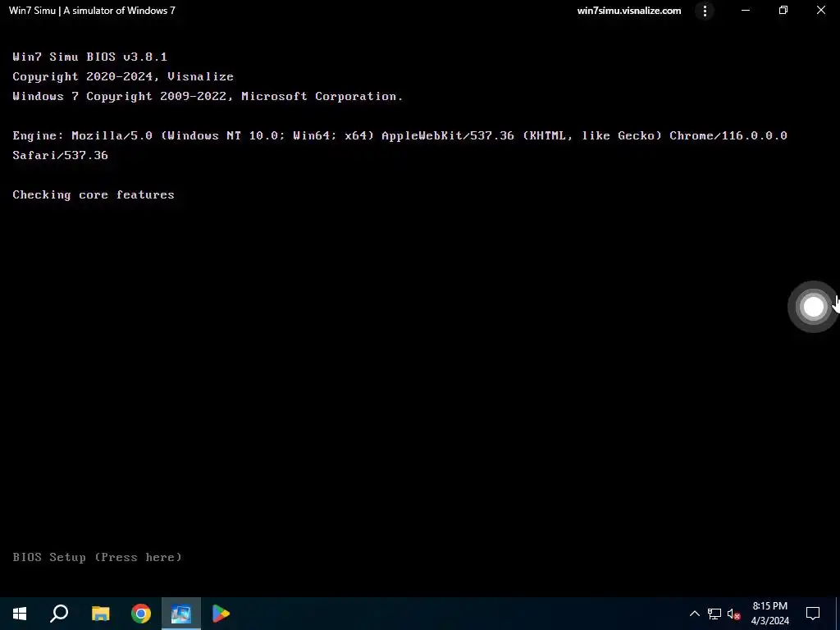Viewport: 840px width, 630px height.
Task: Show hidden system tray icons
Action: click(x=694, y=614)
